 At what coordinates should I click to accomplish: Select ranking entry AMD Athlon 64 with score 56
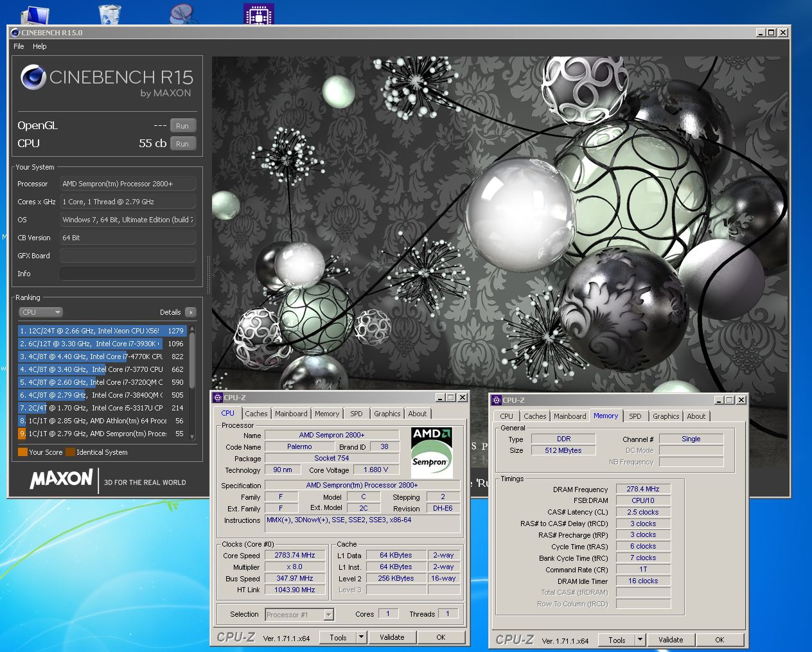point(102,421)
